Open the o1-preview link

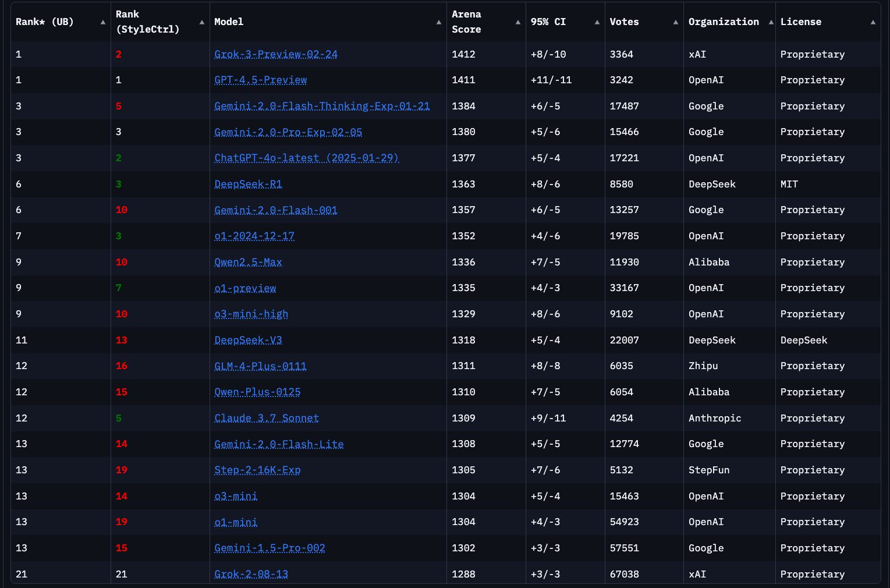[246, 288]
